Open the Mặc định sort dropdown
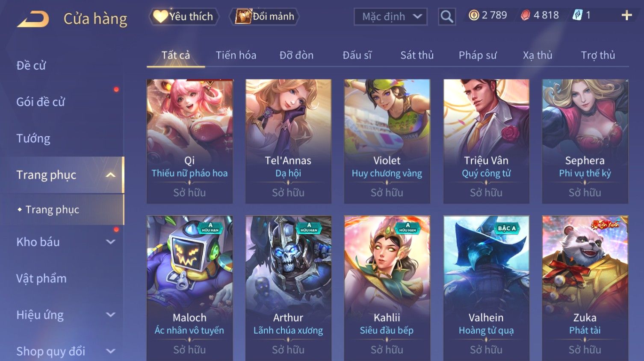Image resolution: width=644 pixels, height=361 pixels. click(x=390, y=17)
